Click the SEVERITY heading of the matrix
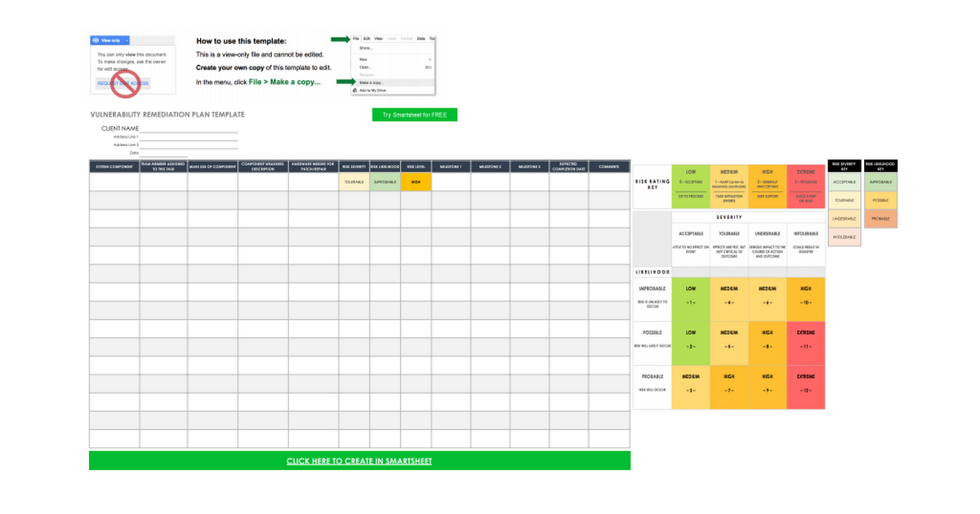This screenshot has width=980, height=514. click(x=729, y=217)
